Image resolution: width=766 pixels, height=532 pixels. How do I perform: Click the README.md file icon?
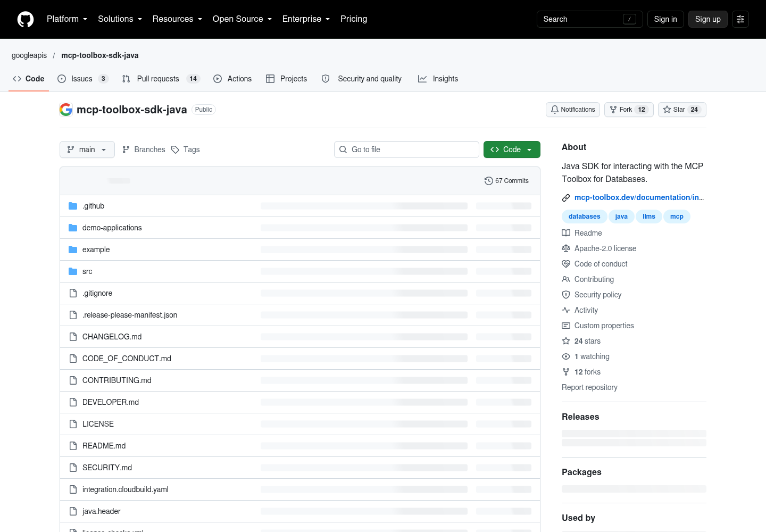[x=73, y=446]
